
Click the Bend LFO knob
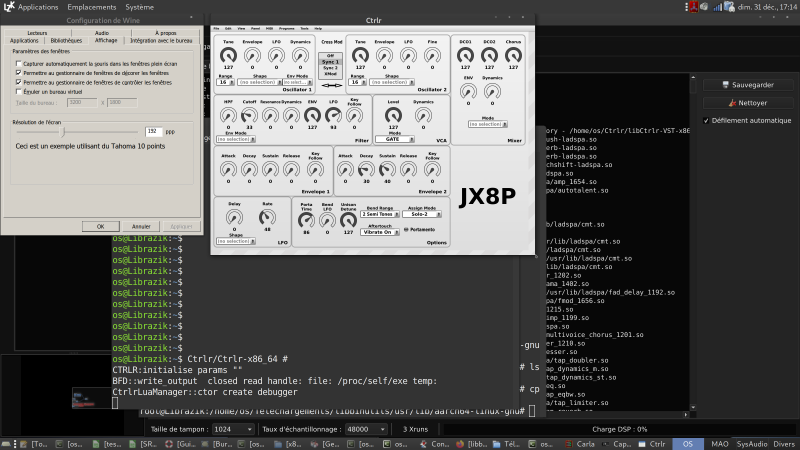coord(327,220)
